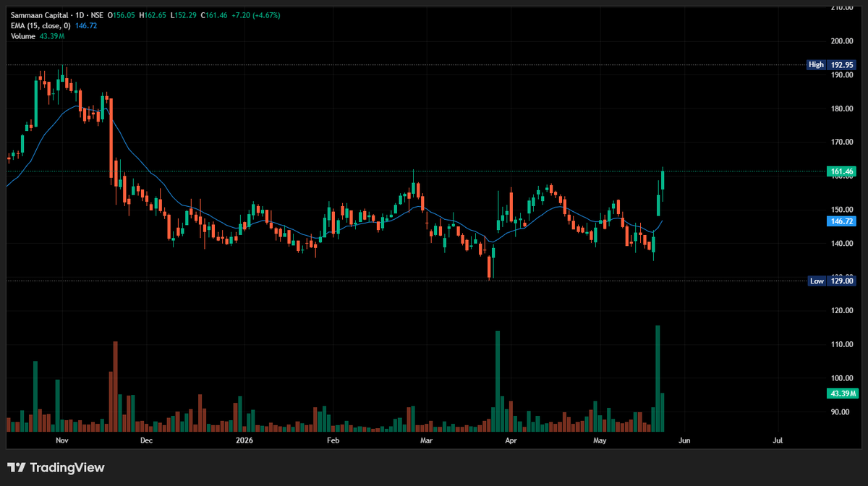Click the 180.00 price axis label
Image resolution: width=868 pixels, height=486 pixels.
[x=843, y=108]
